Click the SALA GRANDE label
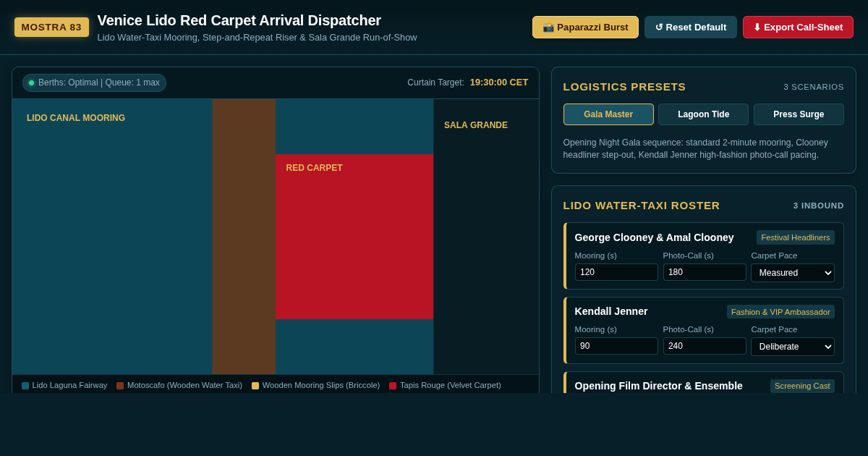Image resolution: width=868 pixels, height=456 pixels. pyautogui.click(x=476, y=125)
